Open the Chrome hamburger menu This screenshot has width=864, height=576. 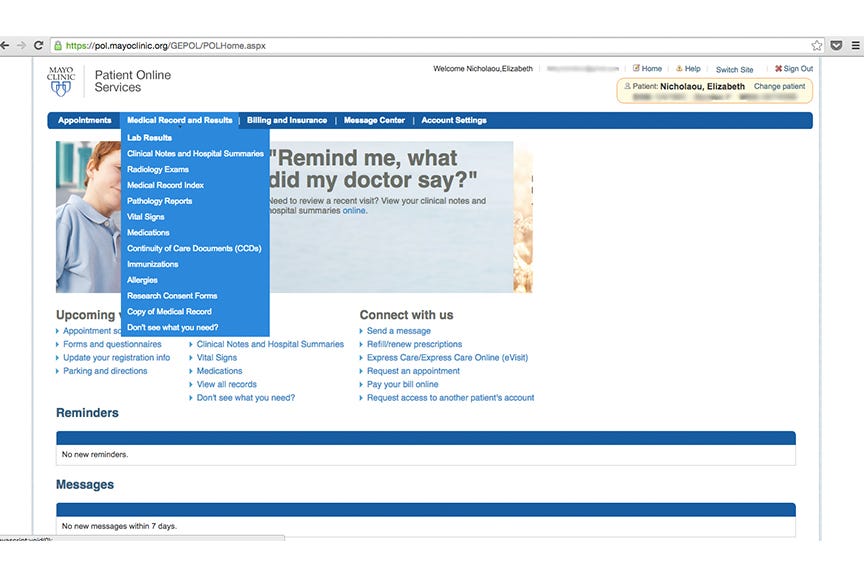[856, 46]
